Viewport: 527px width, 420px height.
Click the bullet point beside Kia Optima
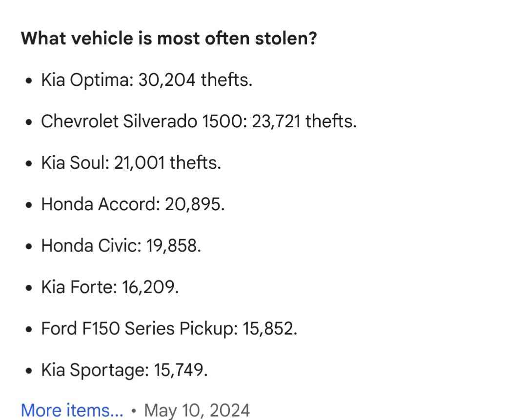(x=30, y=80)
